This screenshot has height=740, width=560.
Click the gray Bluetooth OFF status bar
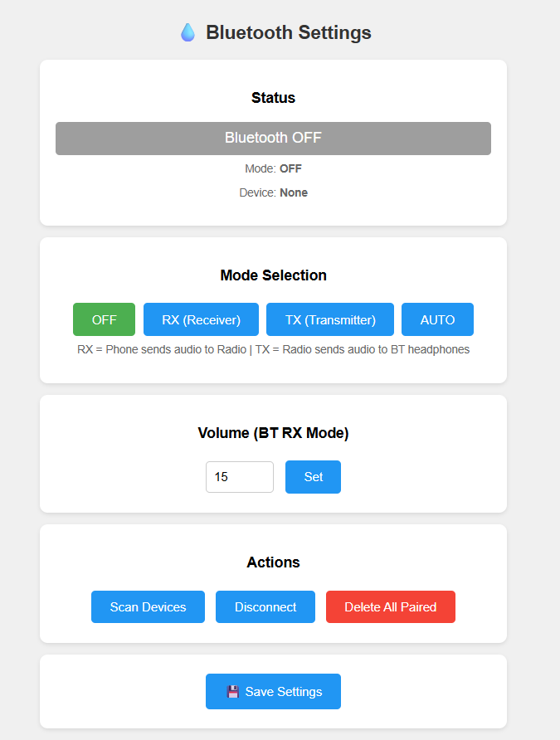point(273,138)
